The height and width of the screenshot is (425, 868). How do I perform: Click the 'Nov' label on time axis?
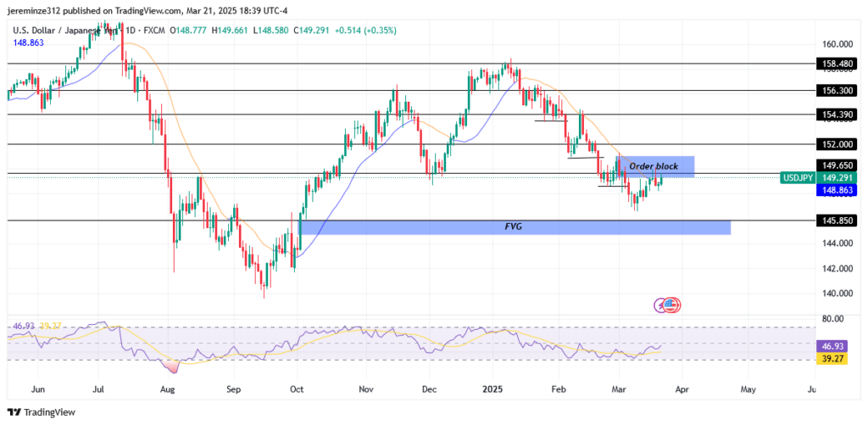coord(366,389)
